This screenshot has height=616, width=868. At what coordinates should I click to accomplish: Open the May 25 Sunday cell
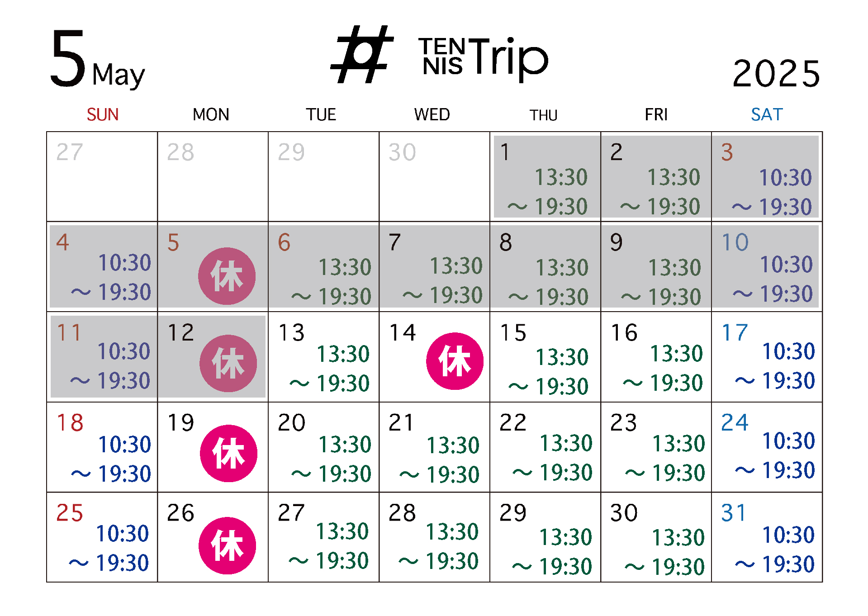(102, 537)
